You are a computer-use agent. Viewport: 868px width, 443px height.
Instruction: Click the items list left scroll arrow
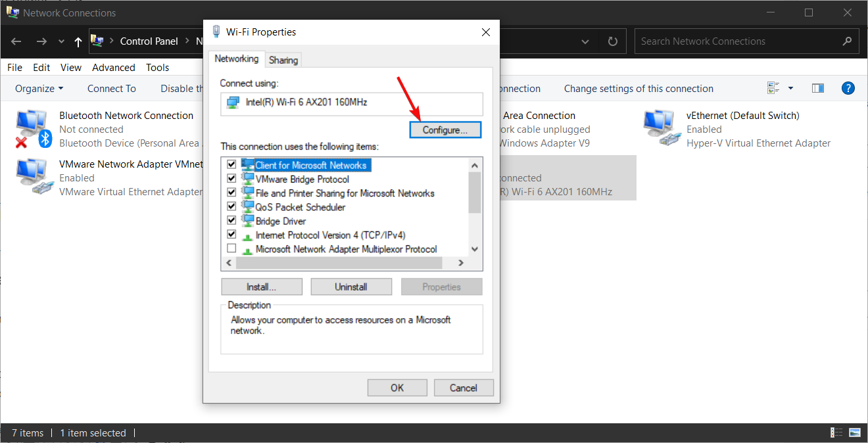(x=229, y=263)
